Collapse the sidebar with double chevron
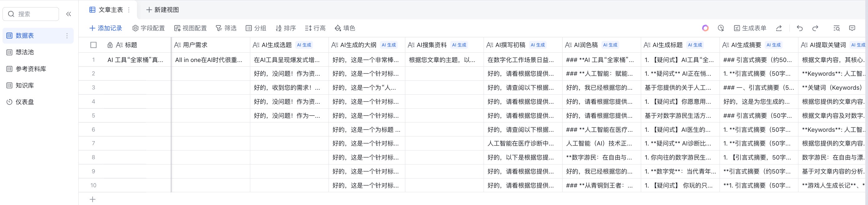The width and height of the screenshot is (868, 205). pyautogui.click(x=69, y=14)
